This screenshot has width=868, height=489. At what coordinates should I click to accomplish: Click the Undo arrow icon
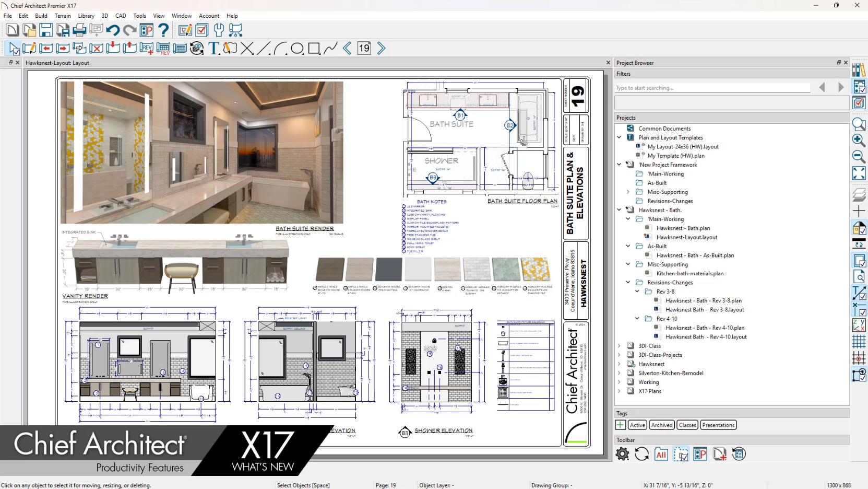pyautogui.click(x=113, y=30)
